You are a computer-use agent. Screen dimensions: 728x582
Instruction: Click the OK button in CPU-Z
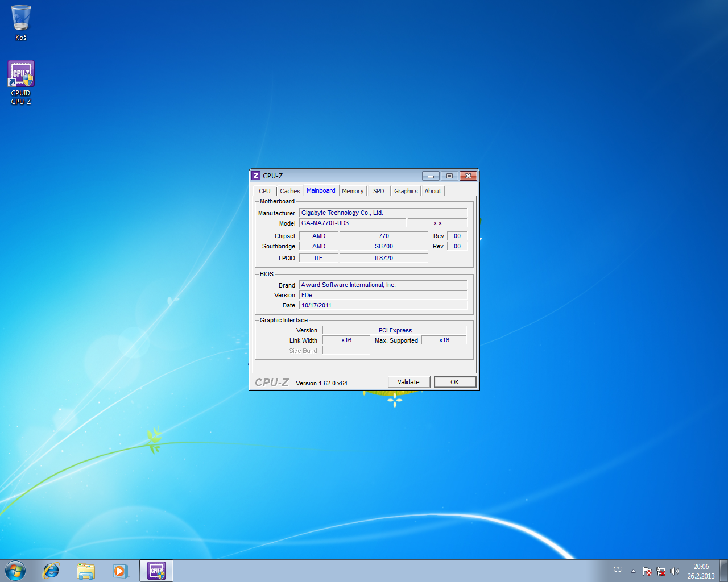coord(454,382)
